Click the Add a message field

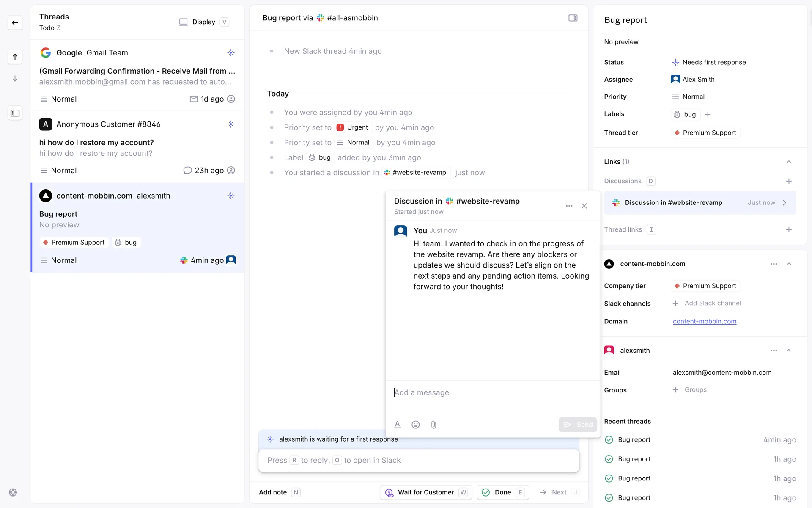click(x=491, y=392)
